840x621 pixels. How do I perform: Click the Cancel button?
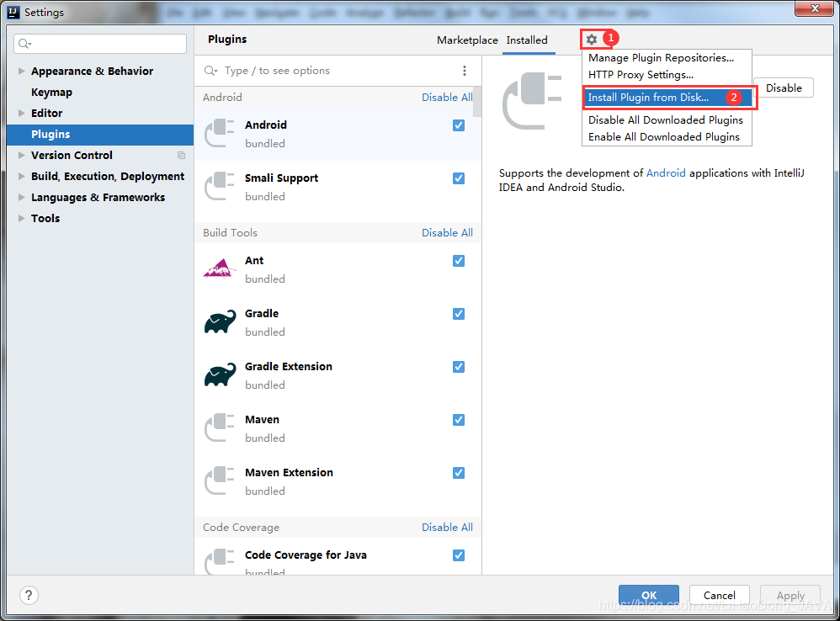tap(719, 595)
